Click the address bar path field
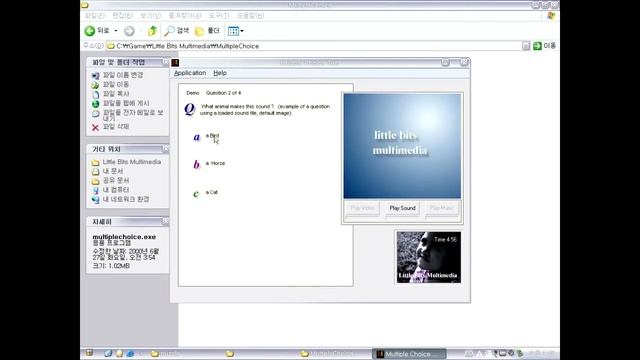 coord(313,46)
